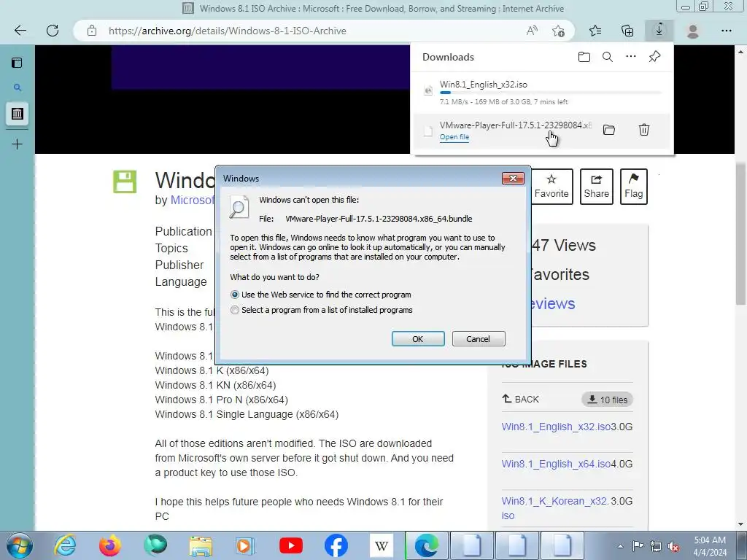
Task: Download all using the 10 files button
Action: [x=607, y=400]
